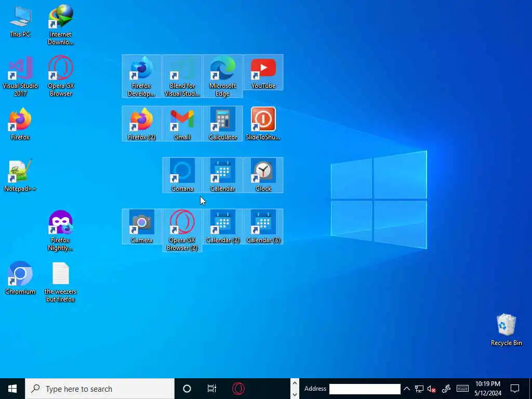
Task: Open the clock showing 10:19 PM
Action: click(487, 389)
